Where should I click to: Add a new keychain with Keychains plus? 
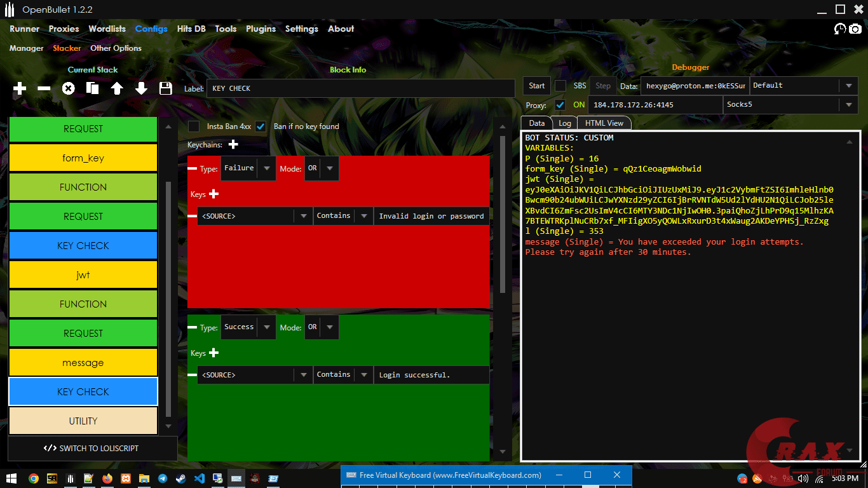point(233,145)
